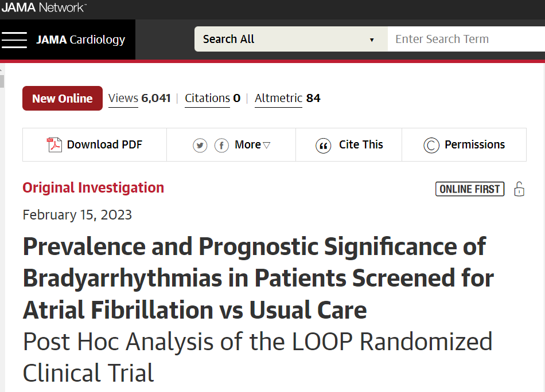545x392 pixels.
Task: Open the Altmetric score link
Action: click(287, 98)
